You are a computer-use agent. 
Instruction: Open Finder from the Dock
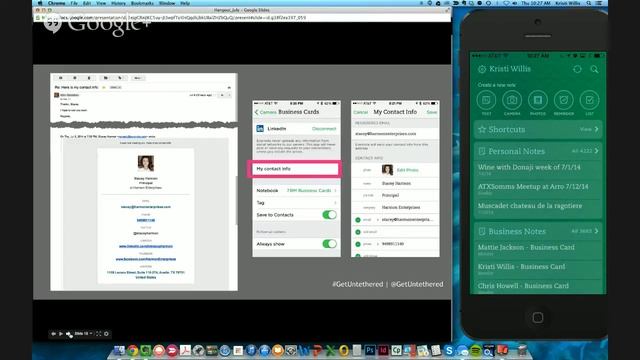tap(119, 350)
